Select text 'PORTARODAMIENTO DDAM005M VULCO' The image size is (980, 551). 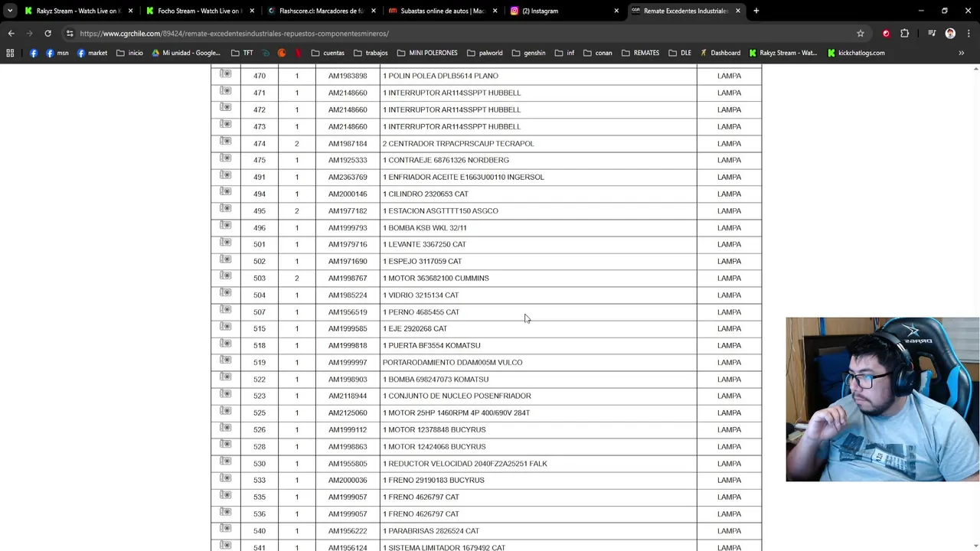click(452, 363)
